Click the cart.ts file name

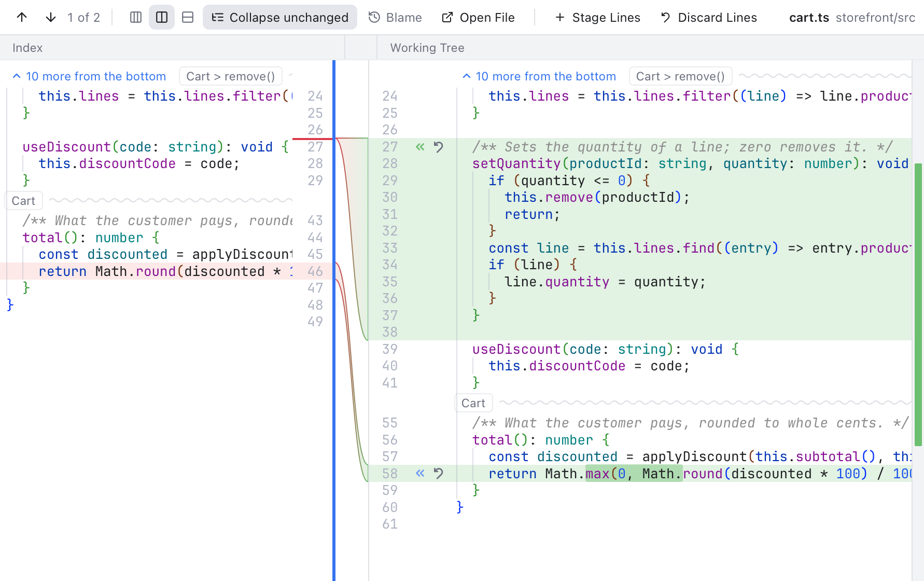[x=809, y=18]
